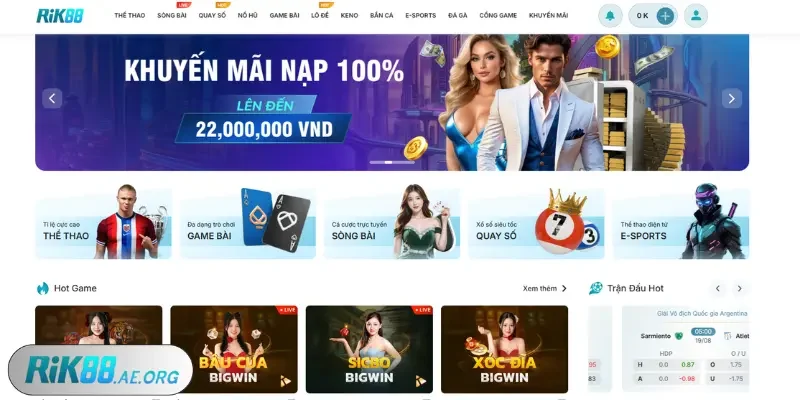The width and height of the screenshot is (800, 400).
Task: Go to previous banner with left arrow
Action: [52, 98]
